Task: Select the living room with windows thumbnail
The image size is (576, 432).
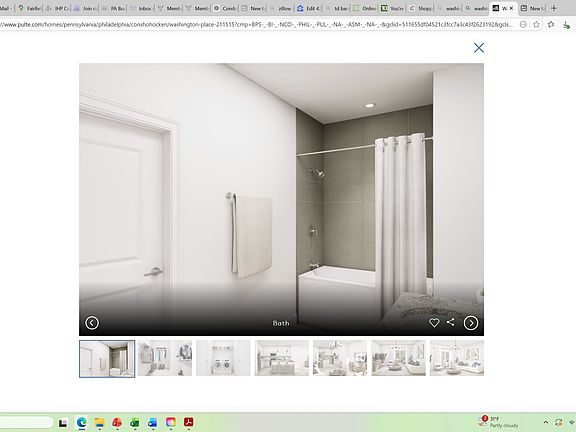Action: 399,358
